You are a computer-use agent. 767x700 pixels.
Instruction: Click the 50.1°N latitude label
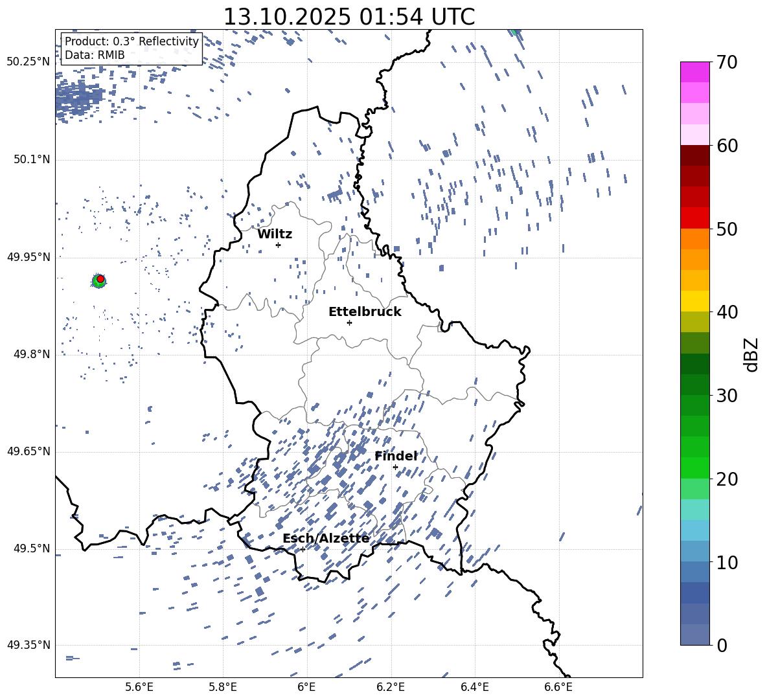[32, 159]
